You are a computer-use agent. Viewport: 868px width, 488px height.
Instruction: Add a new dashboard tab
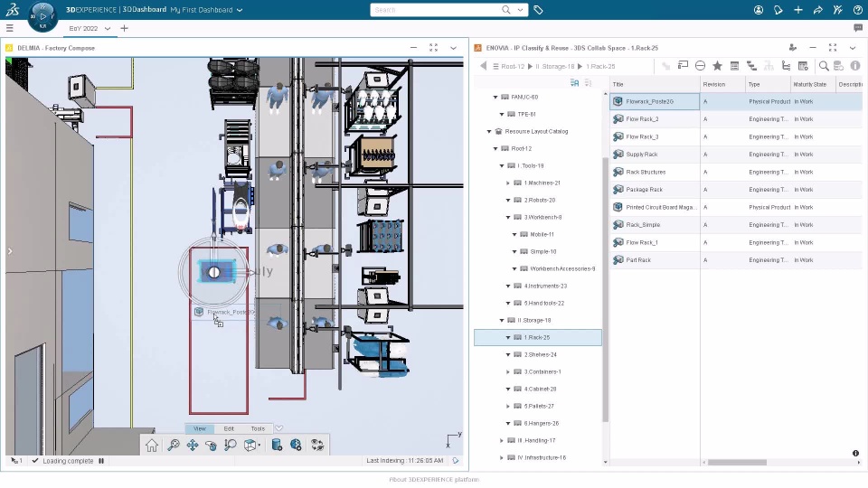124,28
